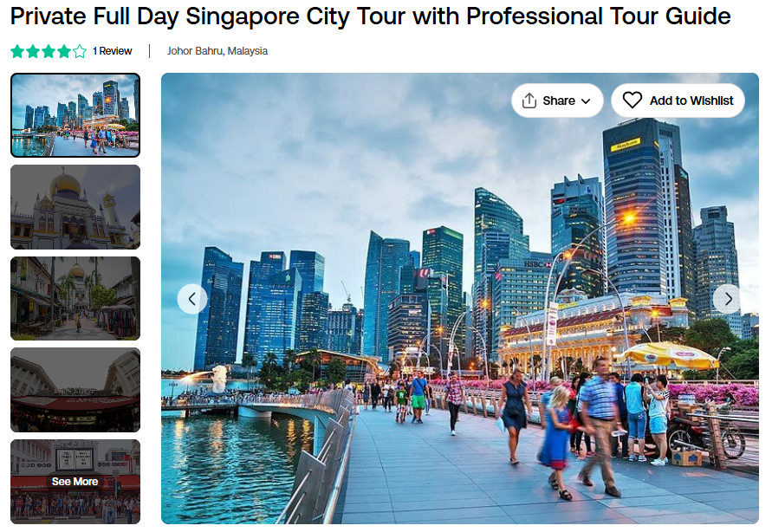Viewport: 772px width, 532px height.
Task: Select the golden-dome mosque thumbnail
Action: pyautogui.click(x=75, y=207)
